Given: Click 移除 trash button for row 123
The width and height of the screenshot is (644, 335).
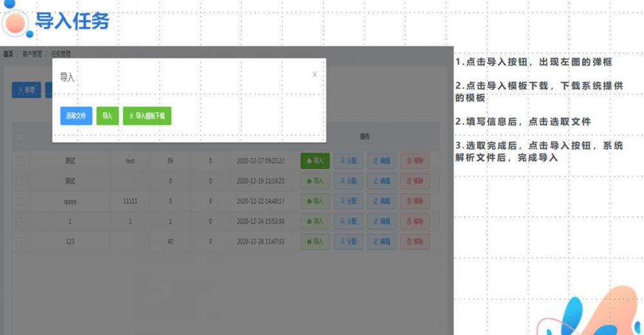Looking at the screenshot, I should click(415, 242).
